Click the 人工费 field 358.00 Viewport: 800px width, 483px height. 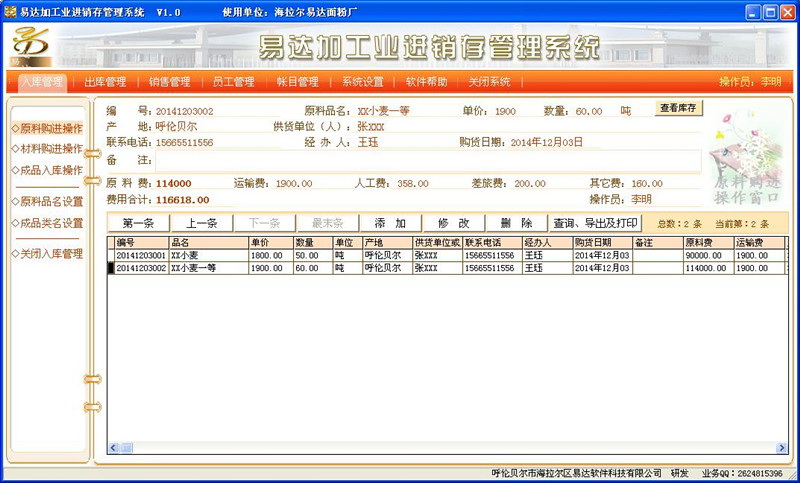coord(413,184)
